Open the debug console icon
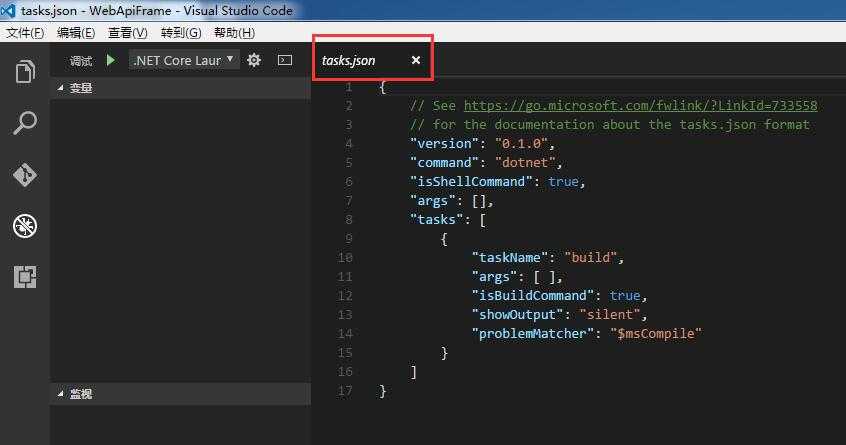 click(285, 60)
